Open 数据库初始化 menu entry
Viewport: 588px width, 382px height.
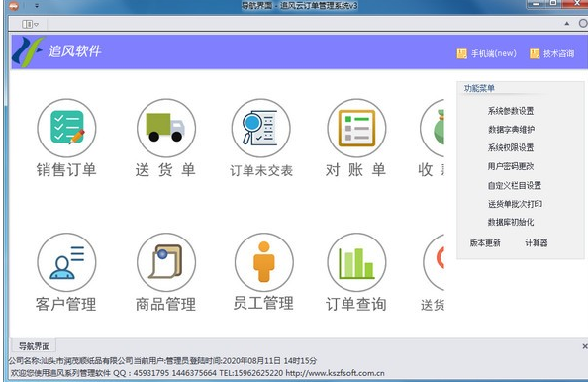[511, 222]
